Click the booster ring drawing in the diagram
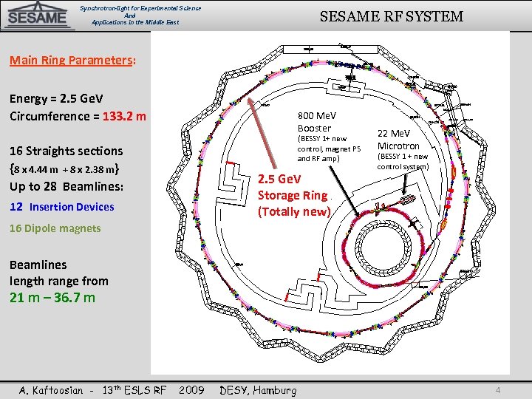532x399 pixels. pos(383,249)
